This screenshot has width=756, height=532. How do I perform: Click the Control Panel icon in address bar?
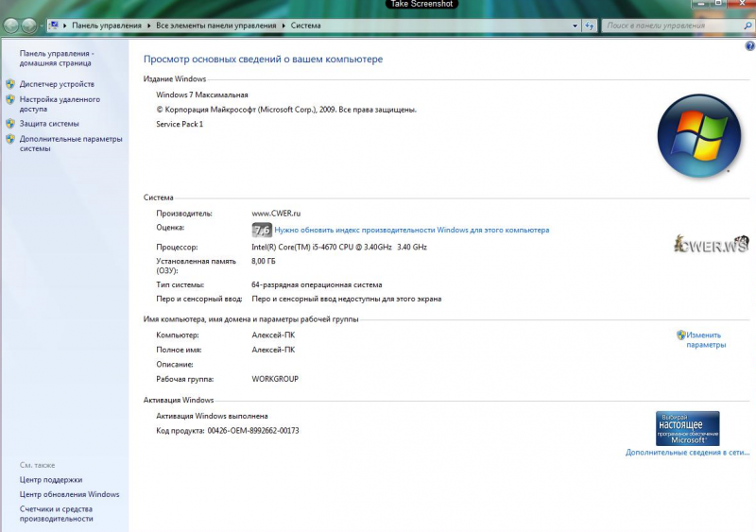(54, 26)
